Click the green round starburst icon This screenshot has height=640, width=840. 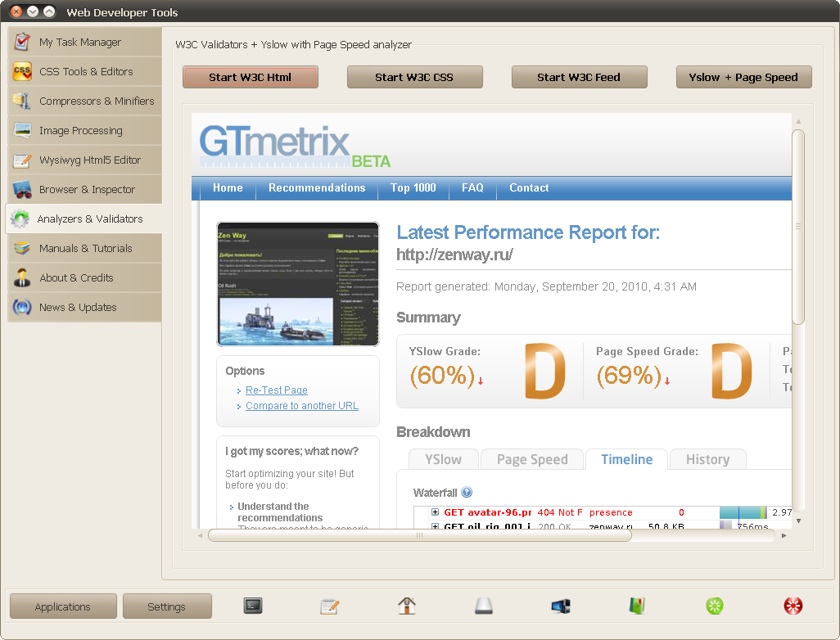[x=715, y=606]
